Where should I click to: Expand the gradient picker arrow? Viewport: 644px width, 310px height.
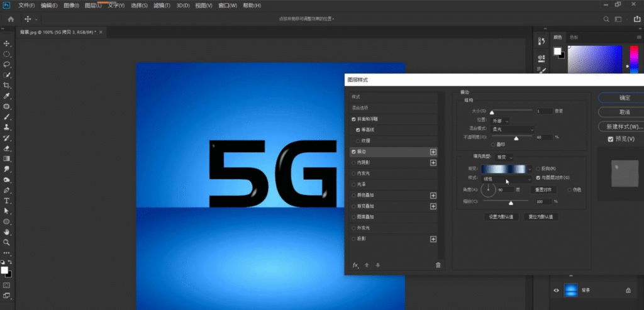530,169
